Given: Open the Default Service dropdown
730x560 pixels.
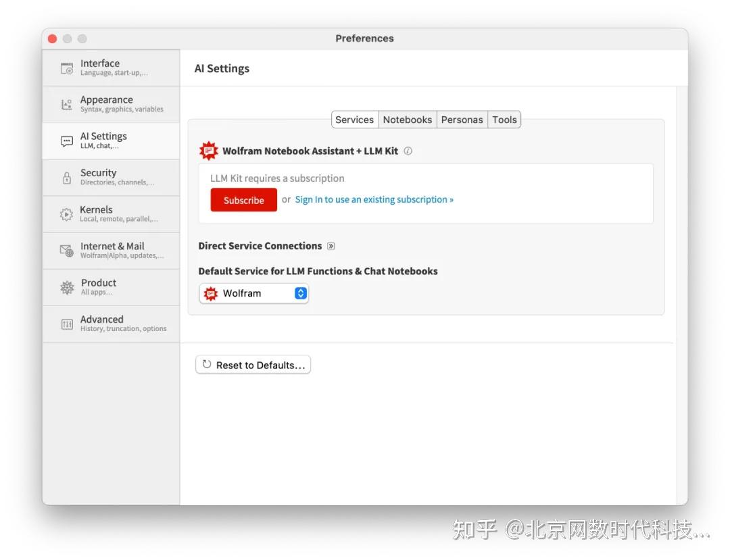Looking at the screenshot, I should pyautogui.click(x=253, y=293).
